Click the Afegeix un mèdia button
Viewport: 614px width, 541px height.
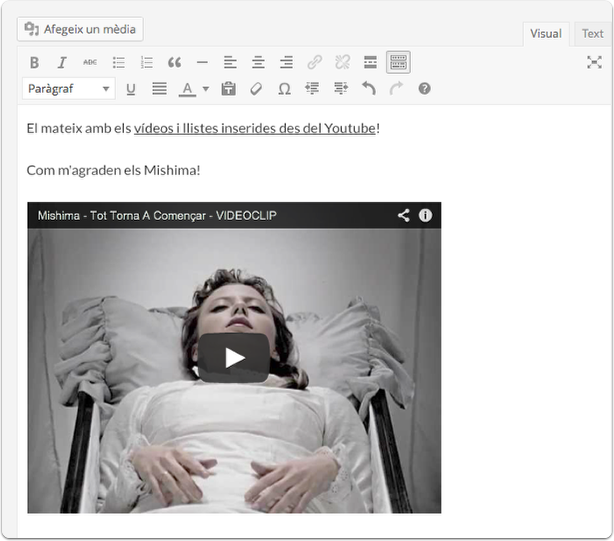coord(80,29)
